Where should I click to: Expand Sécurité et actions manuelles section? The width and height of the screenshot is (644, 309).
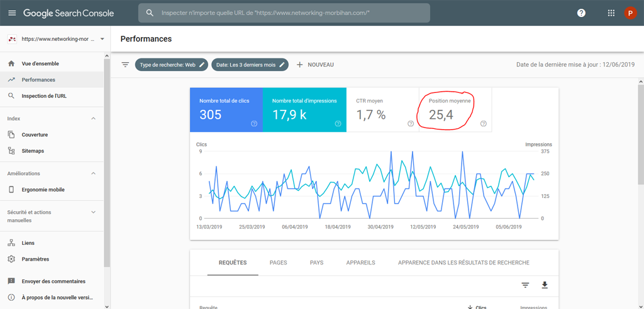tap(93, 212)
